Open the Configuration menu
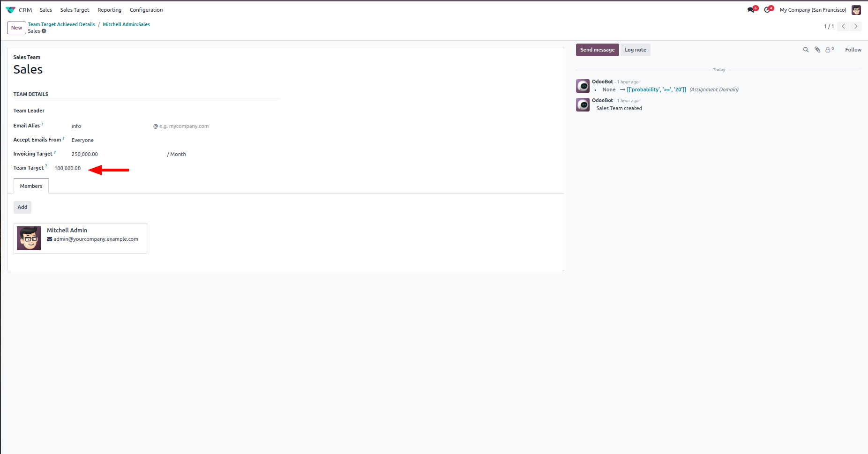This screenshot has width=868, height=454. (146, 10)
